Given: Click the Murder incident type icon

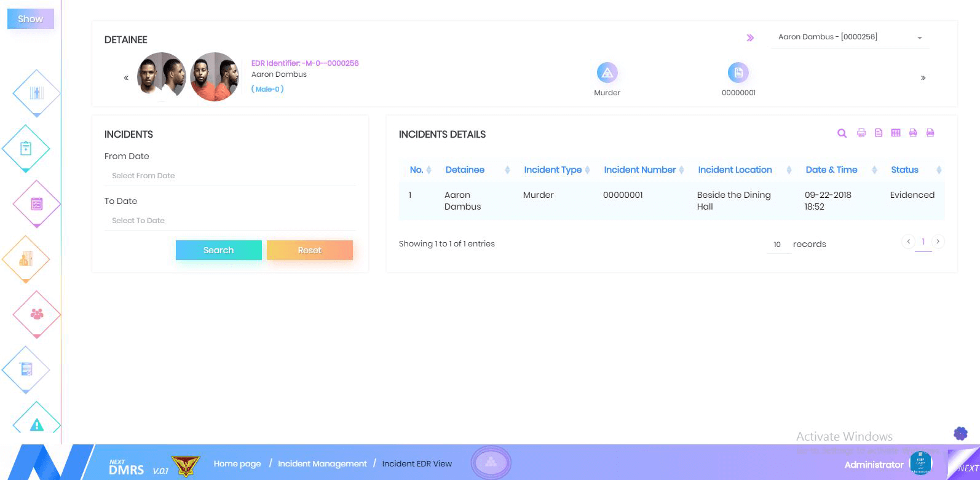Looking at the screenshot, I should tap(607, 73).
